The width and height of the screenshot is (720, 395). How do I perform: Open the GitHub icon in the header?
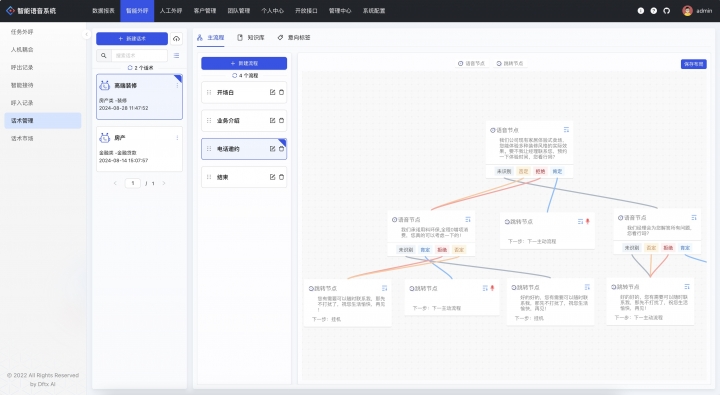666,11
